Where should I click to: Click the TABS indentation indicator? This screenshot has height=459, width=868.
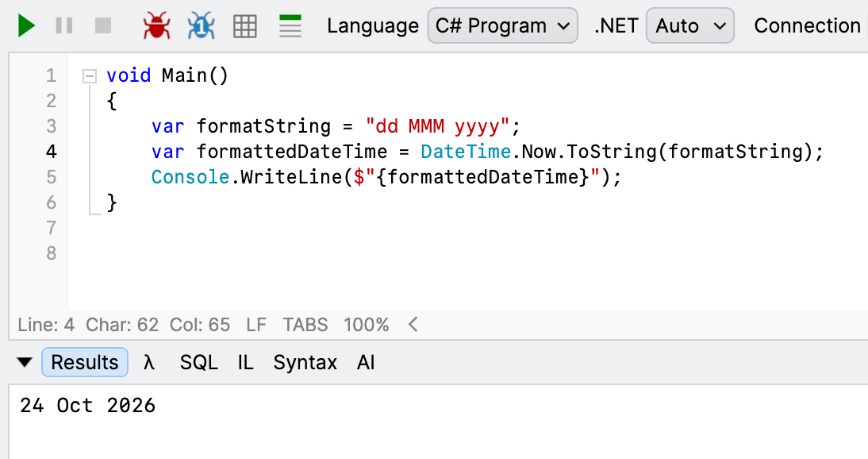pyautogui.click(x=305, y=325)
